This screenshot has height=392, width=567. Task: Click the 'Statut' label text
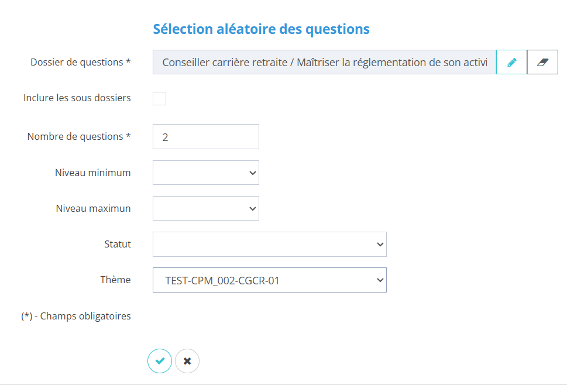coord(118,244)
